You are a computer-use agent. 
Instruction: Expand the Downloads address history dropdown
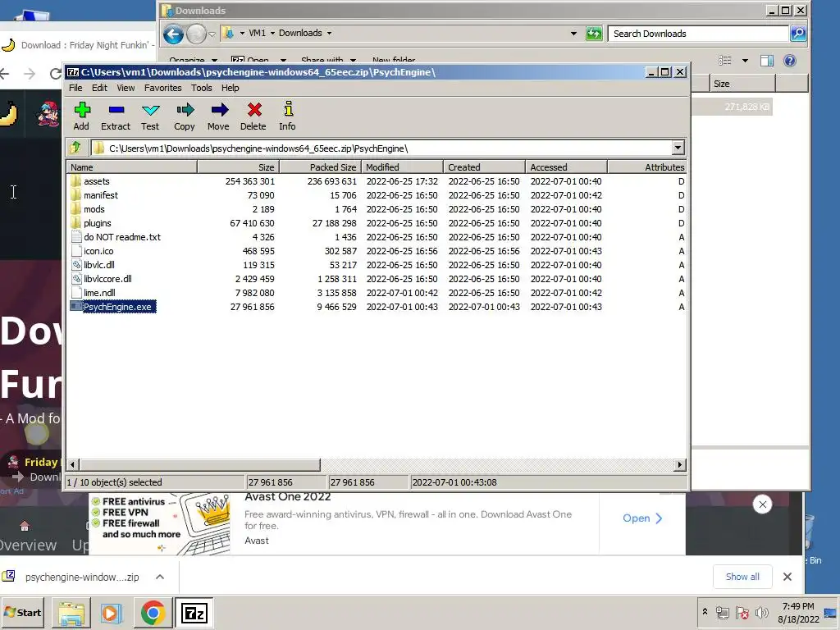573,33
